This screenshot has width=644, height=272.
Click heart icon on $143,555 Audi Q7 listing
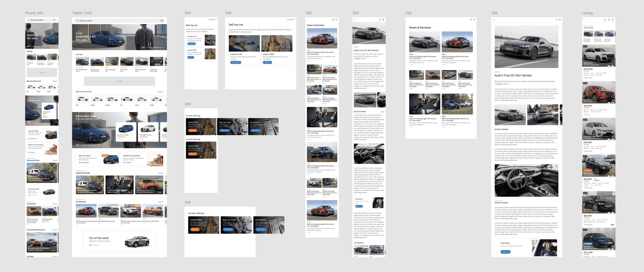coord(613,66)
